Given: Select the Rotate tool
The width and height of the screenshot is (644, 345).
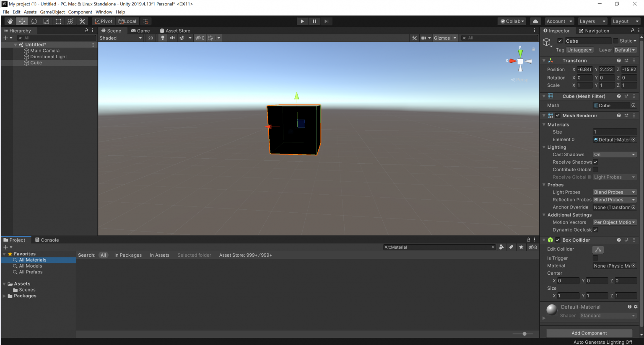Looking at the screenshot, I should click(34, 21).
